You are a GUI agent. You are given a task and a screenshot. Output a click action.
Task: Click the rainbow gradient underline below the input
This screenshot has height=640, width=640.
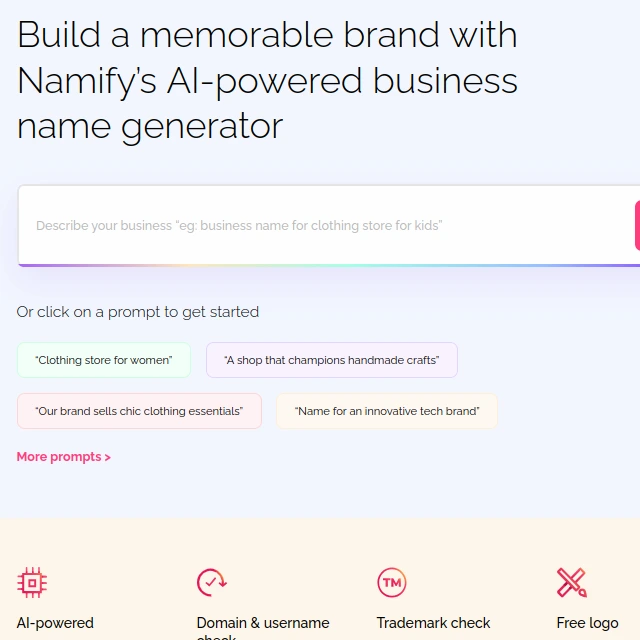coord(329,265)
